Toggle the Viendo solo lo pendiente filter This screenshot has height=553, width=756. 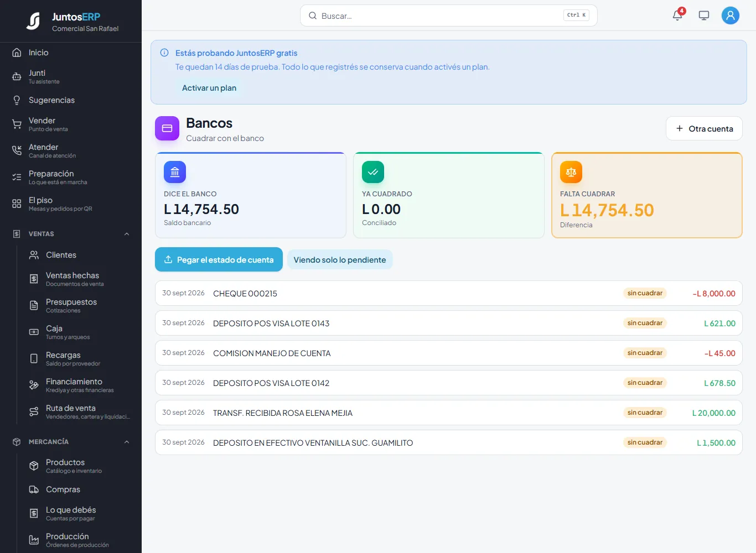point(340,260)
